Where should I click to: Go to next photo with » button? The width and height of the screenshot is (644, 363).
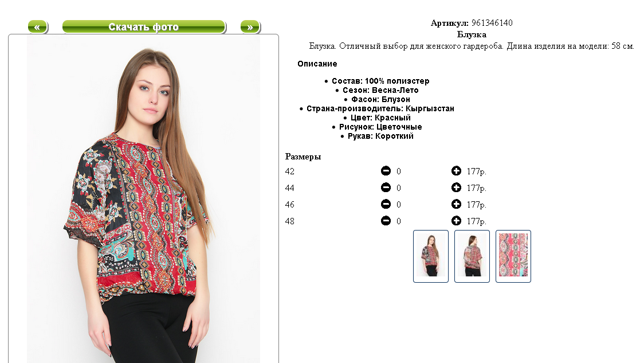pyautogui.click(x=250, y=27)
